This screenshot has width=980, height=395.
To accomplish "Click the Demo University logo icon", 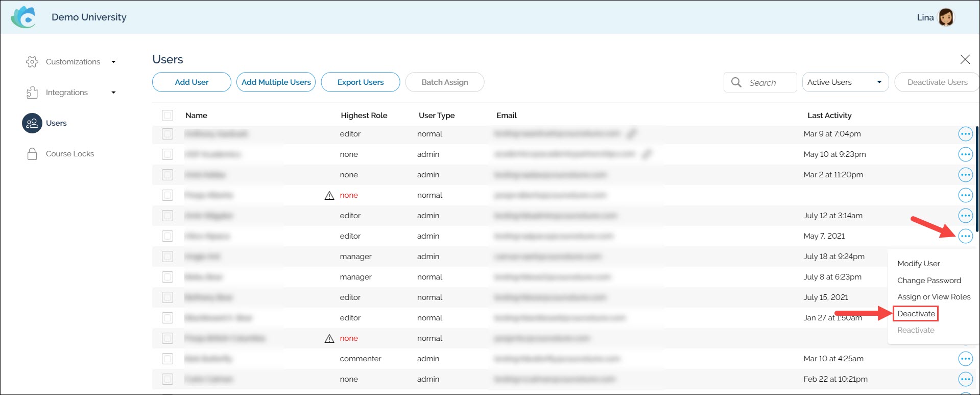I will tap(23, 17).
